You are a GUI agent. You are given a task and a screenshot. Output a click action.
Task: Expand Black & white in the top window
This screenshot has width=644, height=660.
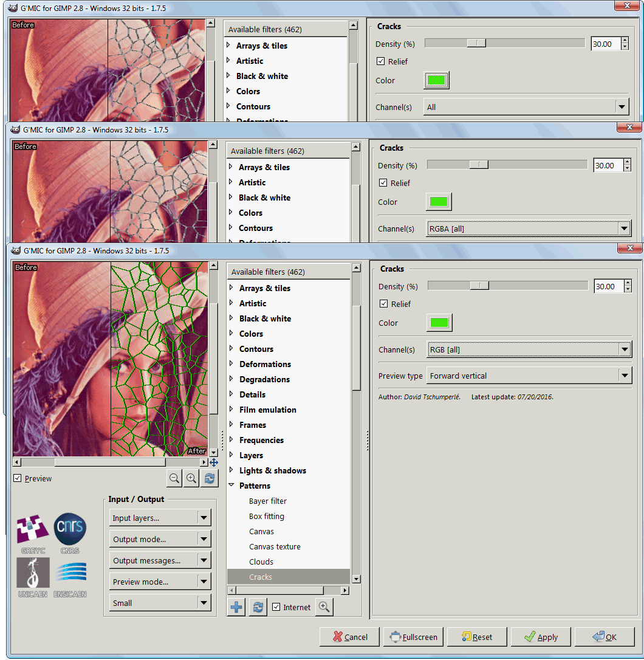click(x=228, y=75)
